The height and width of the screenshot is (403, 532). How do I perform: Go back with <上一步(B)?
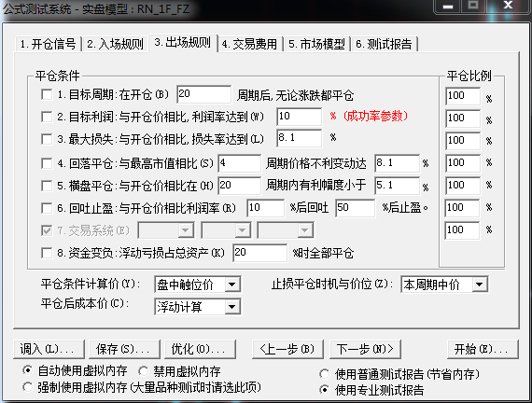click(287, 349)
